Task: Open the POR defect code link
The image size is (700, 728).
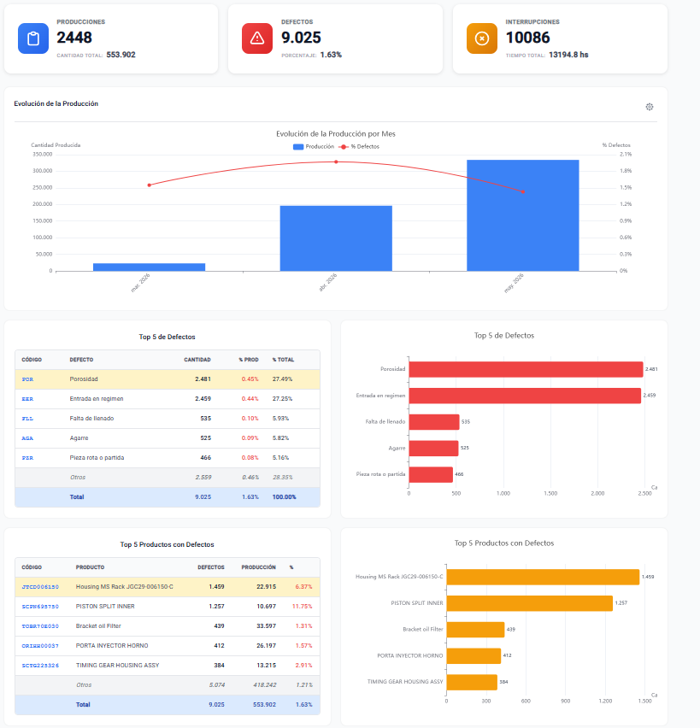Action: coord(27,379)
